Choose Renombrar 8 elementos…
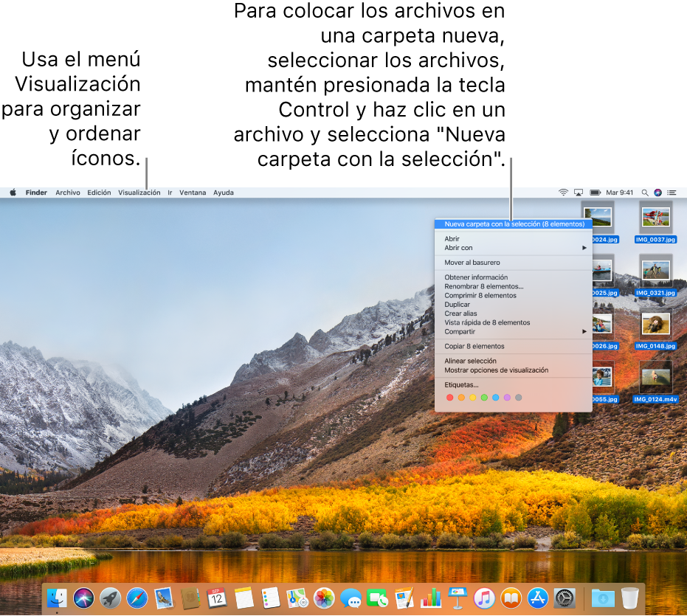The height and width of the screenshot is (616, 687). [514, 286]
